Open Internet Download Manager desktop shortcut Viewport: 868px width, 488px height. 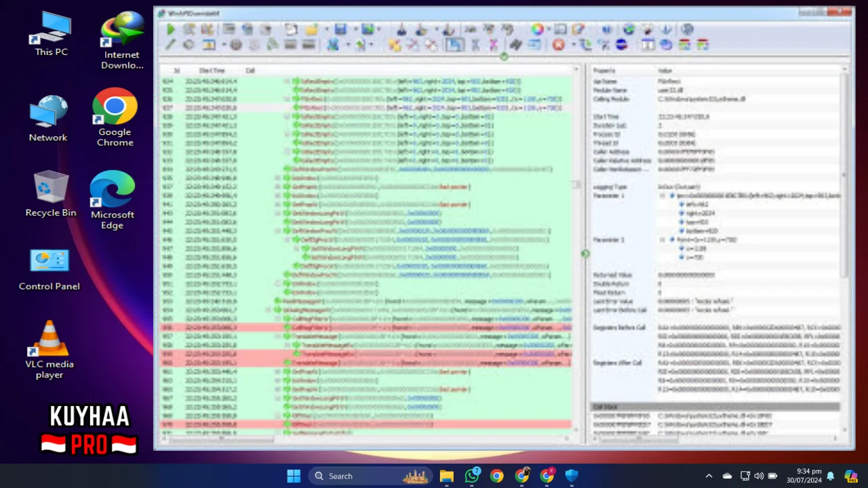122,41
